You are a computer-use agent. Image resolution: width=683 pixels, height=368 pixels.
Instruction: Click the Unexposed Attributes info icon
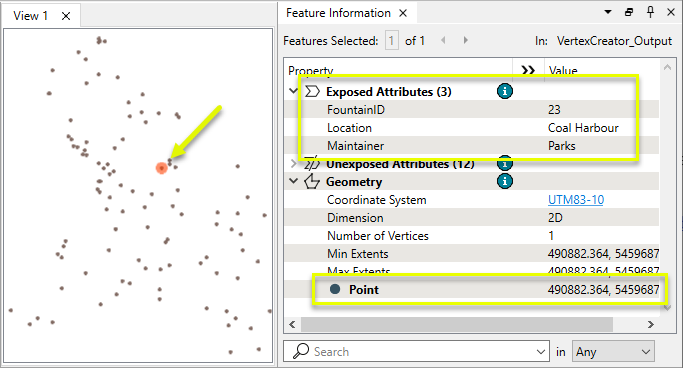pyautogui.click(x=504, y=164)
